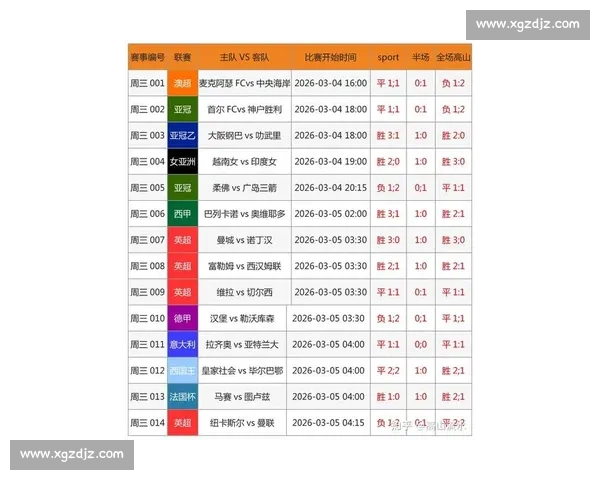Select 马赛 vs 图卢兹 match

pyautogui.click(x=242, y=397)
